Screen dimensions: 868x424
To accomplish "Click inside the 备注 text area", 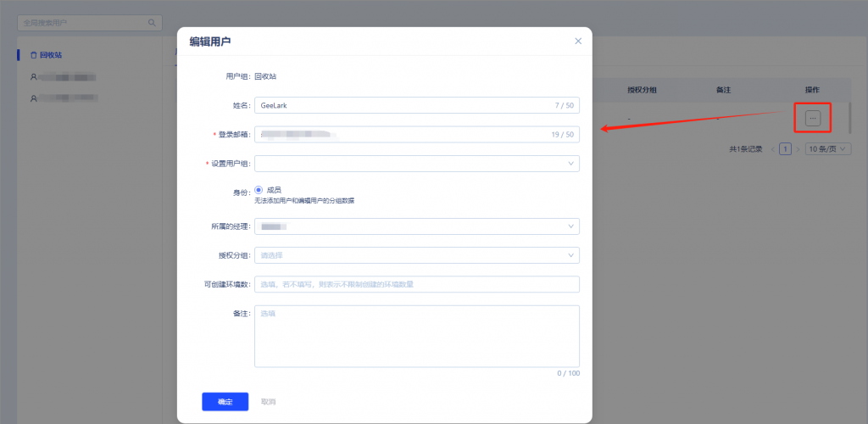I will pyautogui.click(x=416, y=336).
